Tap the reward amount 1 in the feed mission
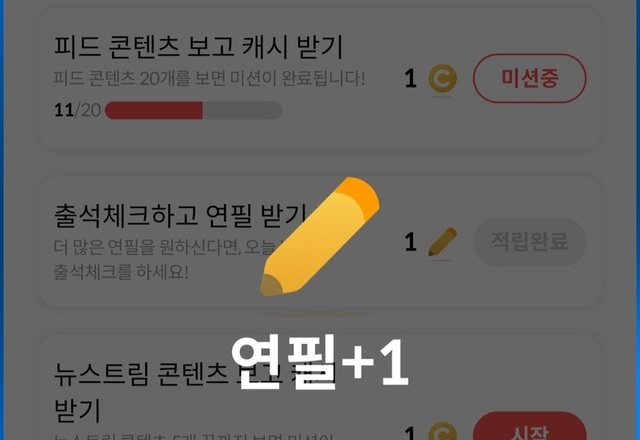This screenshot has width=640, height=440. (411, 78)
